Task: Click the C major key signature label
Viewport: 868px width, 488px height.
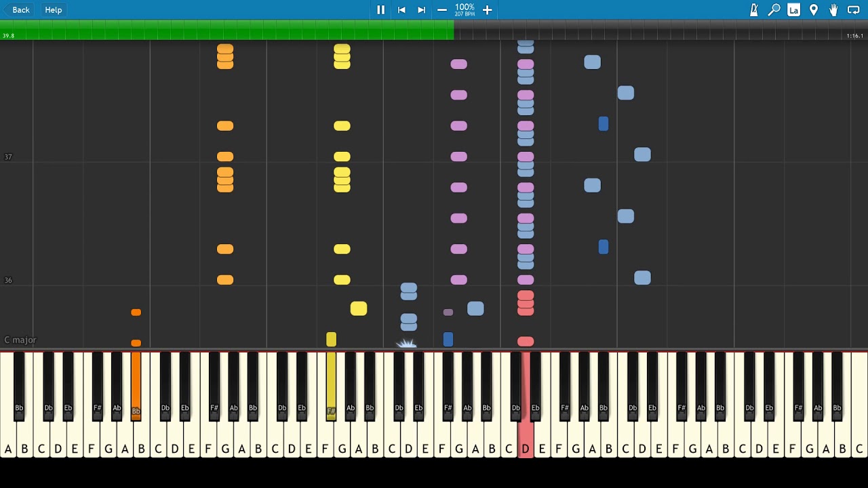Action: 20,340
